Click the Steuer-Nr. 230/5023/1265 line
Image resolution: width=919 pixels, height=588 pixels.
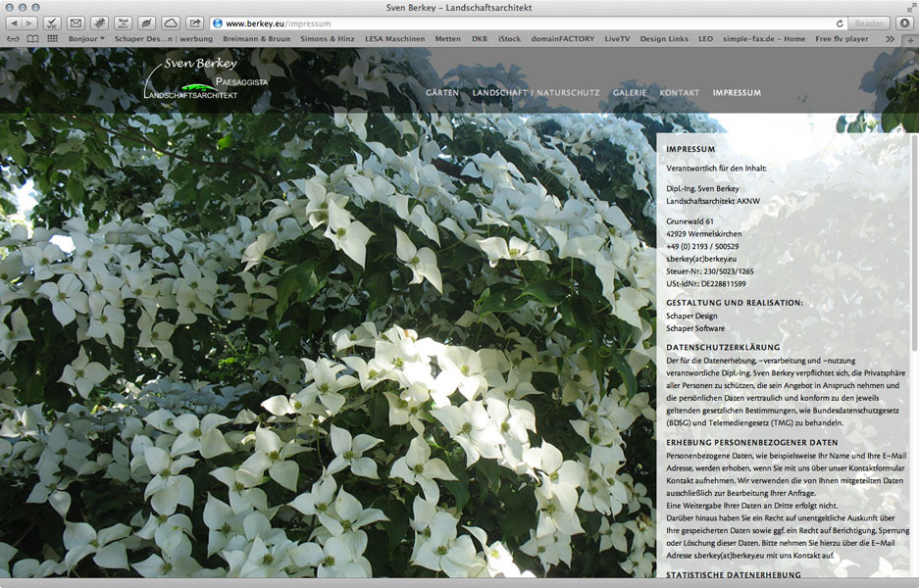click(710, 271)
